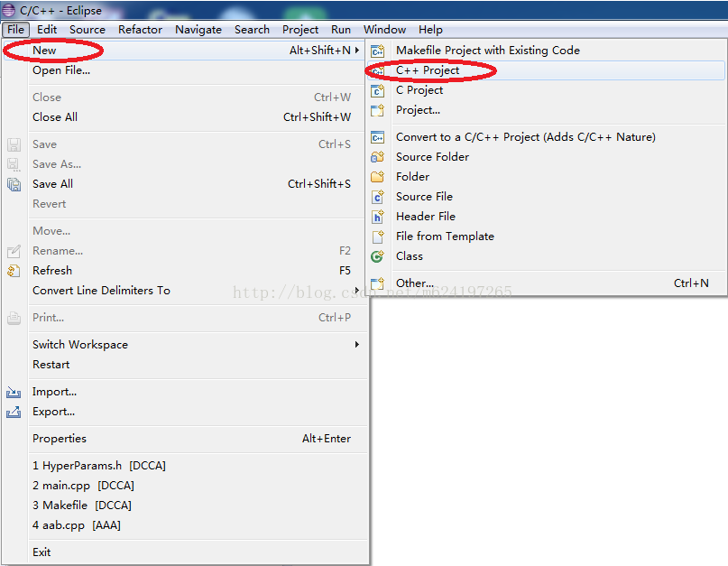
Task: Select Makefile Project with Existing Code
Action: 546,51
